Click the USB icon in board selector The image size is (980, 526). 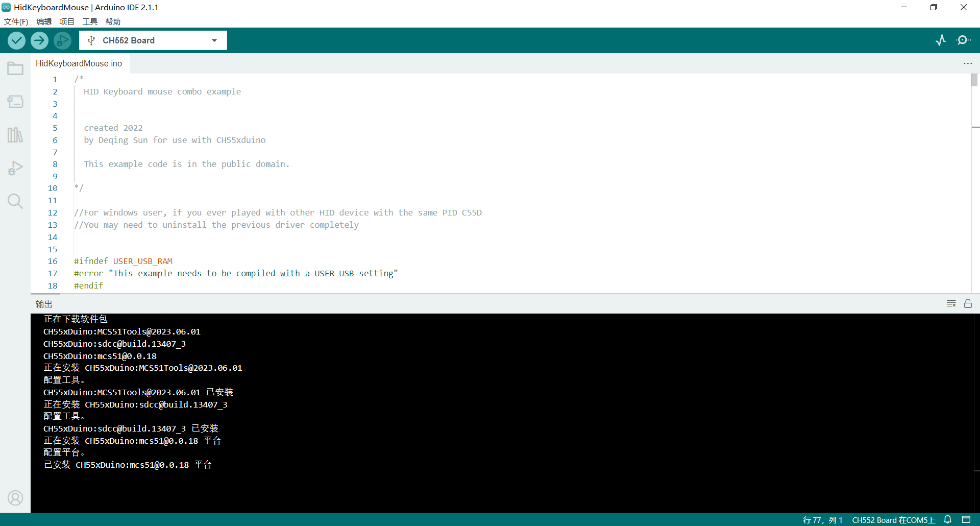[91, 40]
